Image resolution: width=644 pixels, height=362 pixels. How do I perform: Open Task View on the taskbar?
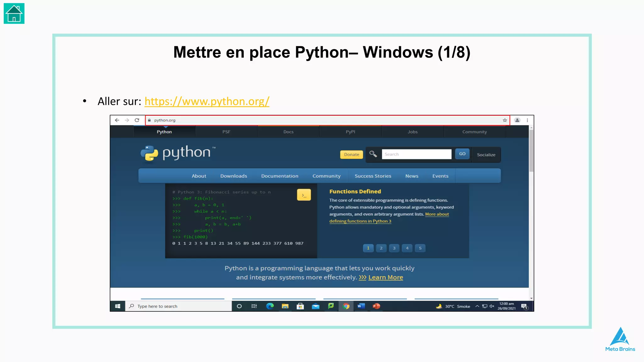click(x=254, y=306)
